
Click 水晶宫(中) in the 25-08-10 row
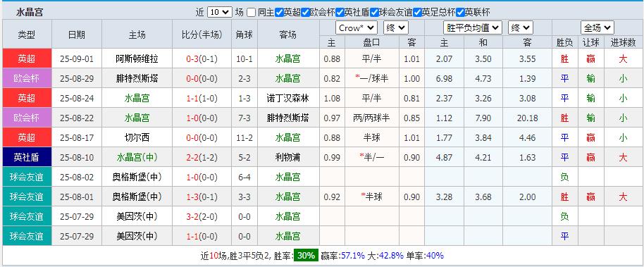coord(137,157)
